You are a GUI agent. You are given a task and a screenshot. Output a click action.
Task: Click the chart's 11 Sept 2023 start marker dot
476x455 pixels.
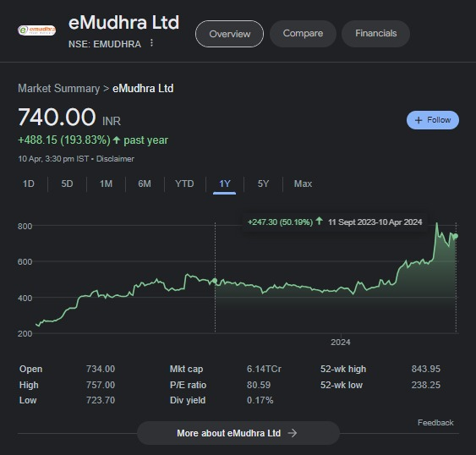click(x=215, y=281)
